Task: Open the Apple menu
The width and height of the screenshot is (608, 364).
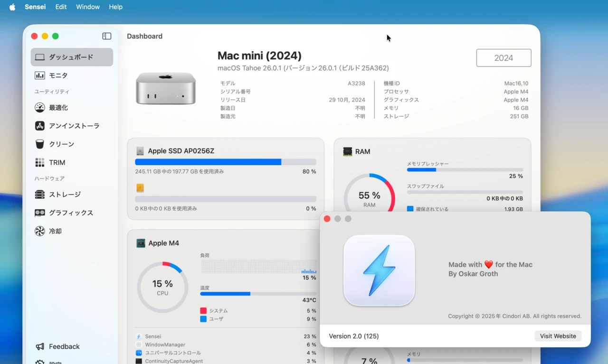Action: point(12,7)
